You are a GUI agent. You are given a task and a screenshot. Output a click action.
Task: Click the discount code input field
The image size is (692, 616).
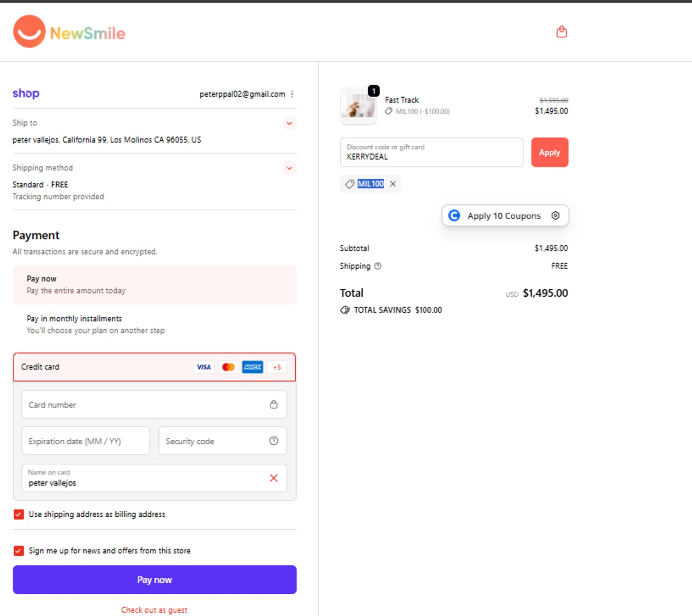(432, 152)
